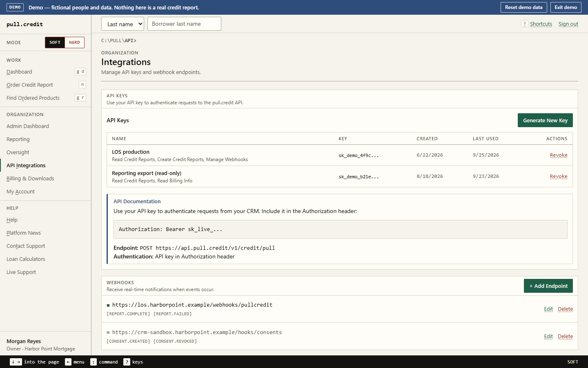Image resolution: width=588 pixels, height=368 pixels.
Task: Click the green status square of the los.harborpoint webhook
Action: [108, 305]
